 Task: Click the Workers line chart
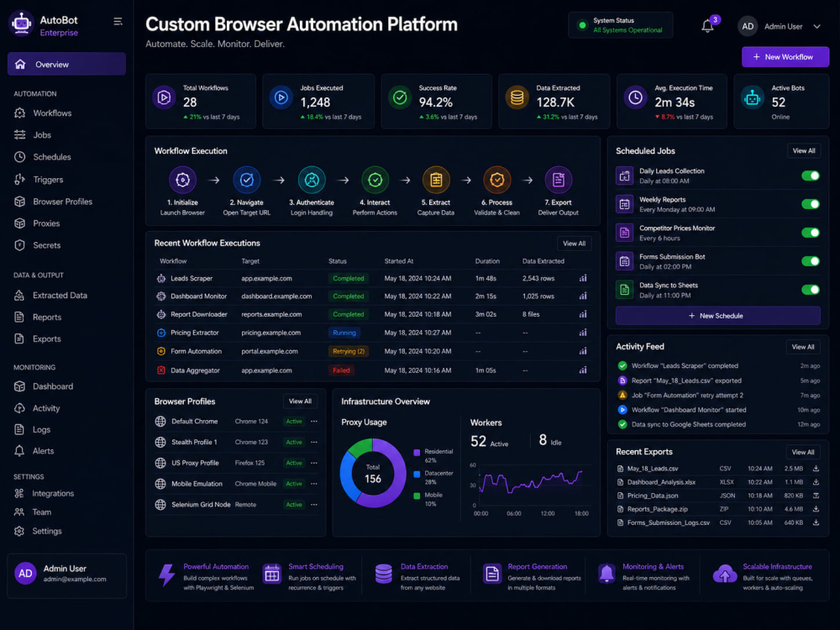pos(531,481)
